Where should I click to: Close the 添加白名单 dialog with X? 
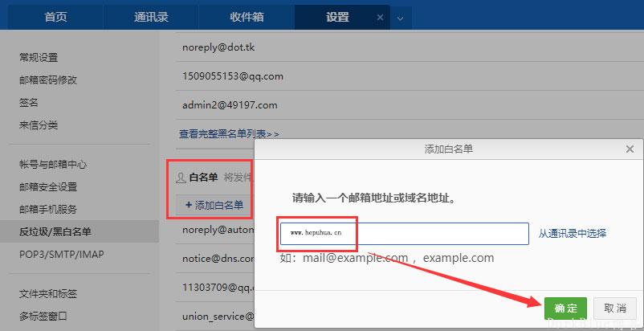tap(630, 149)
